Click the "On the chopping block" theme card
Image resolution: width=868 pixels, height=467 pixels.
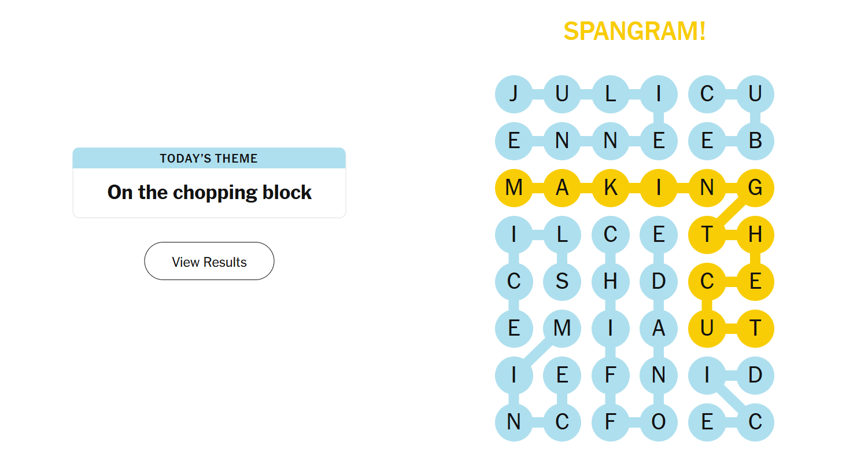[209, 192]
